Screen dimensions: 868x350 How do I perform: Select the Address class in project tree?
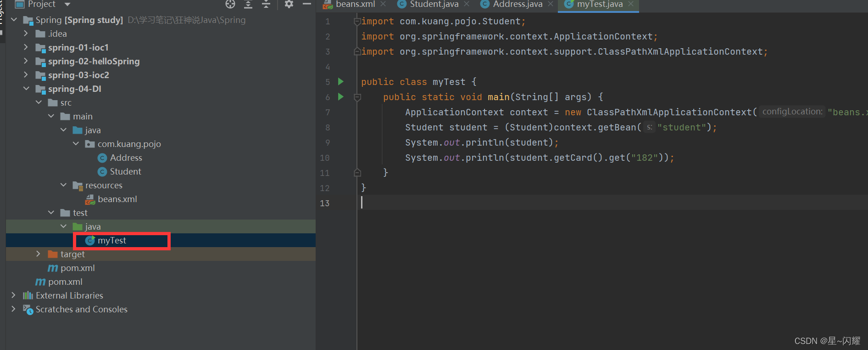(x=126, y=158)
